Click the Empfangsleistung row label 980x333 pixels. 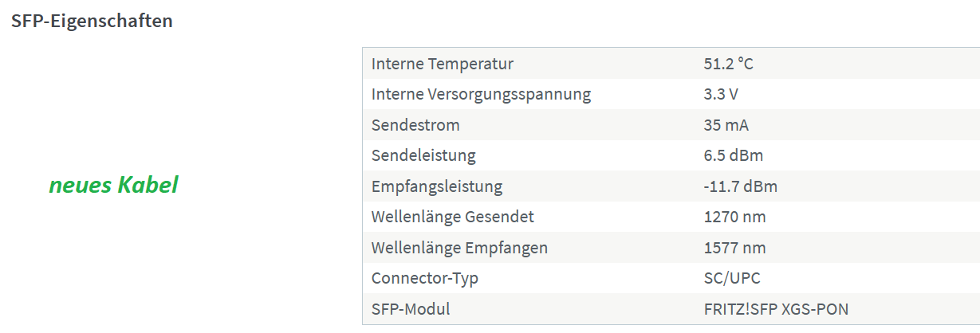(x=437, y=186)
